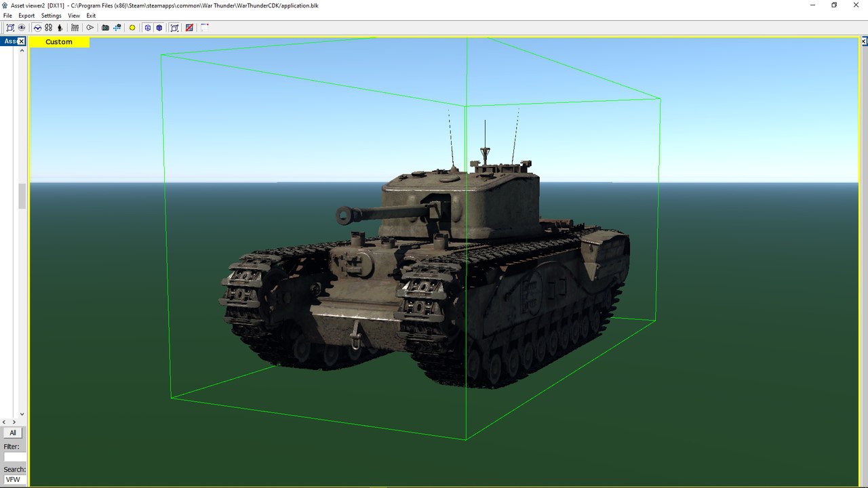The image size is (868, 488).
Task: Click the play cone toolbar icon
Action: pos(90,28)
